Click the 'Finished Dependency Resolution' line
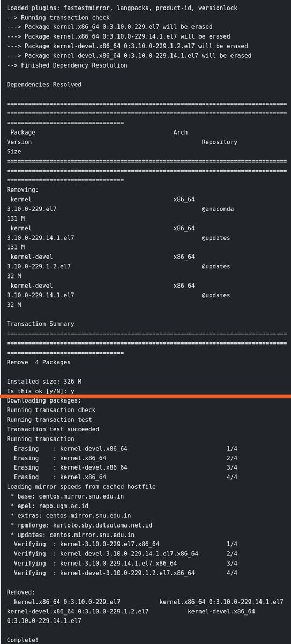The height and width of the screenshot is (644, 291). point(67,65)
